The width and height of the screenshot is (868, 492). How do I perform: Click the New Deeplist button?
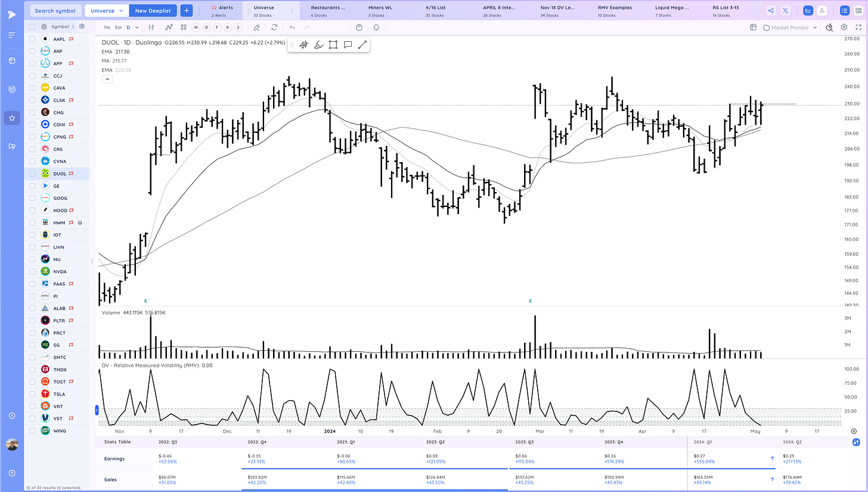click(153, 10)
